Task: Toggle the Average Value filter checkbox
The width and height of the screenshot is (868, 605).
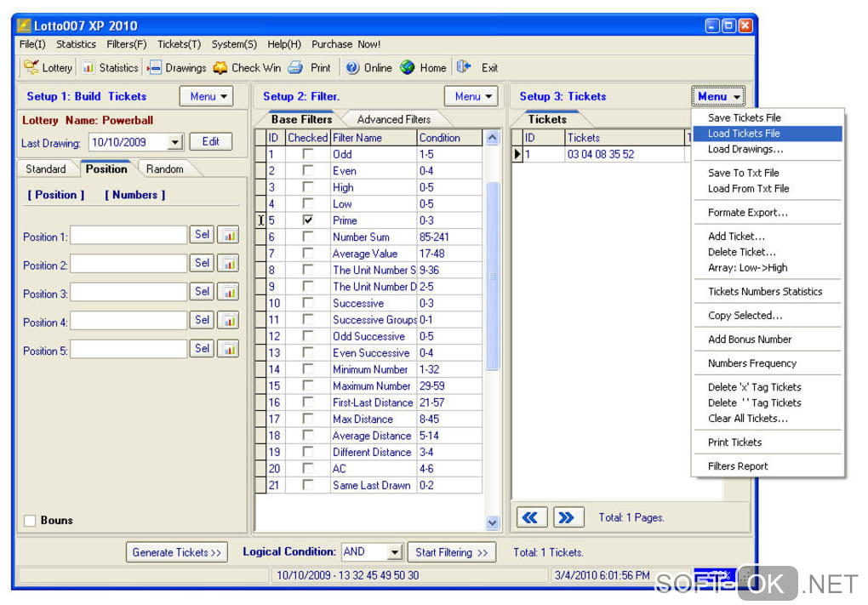Action: coord(308,253)
